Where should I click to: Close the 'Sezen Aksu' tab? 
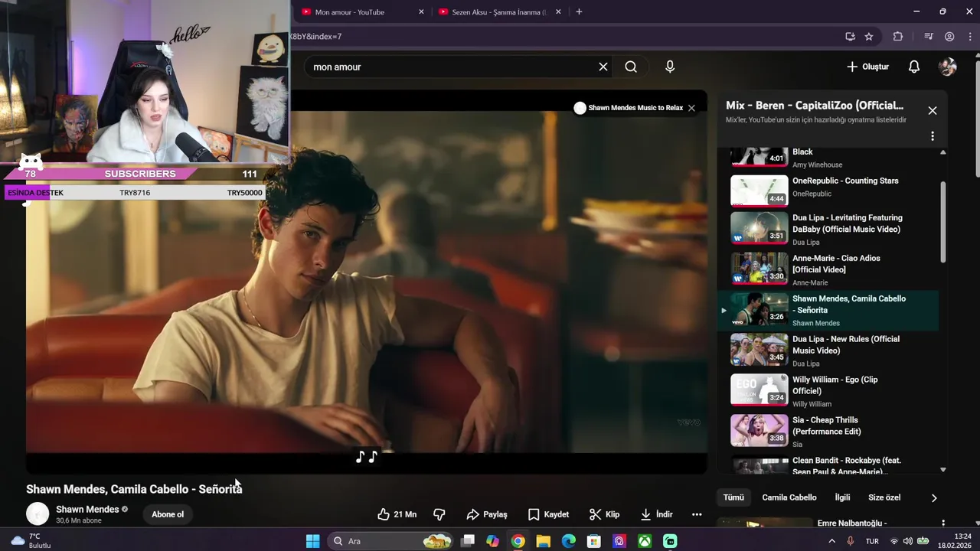tap(558, 11)
